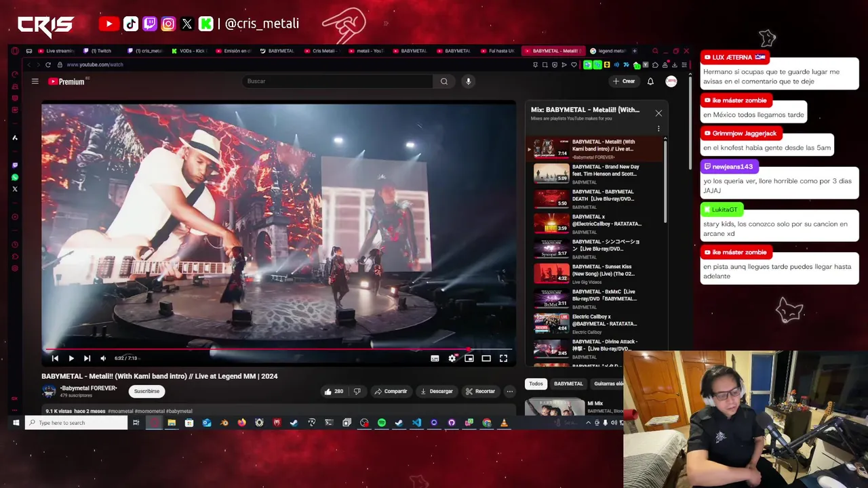Viewport: 868px width, 488px height.
Task: Open the Twitch shortcut in Opera sidebar
Action: coord(15,165)
